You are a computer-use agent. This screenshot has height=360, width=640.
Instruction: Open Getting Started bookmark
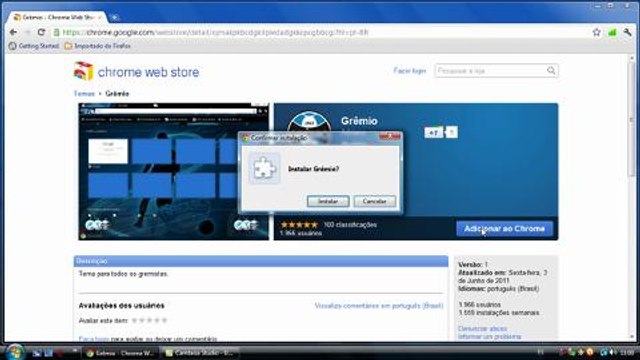(34, 46)
